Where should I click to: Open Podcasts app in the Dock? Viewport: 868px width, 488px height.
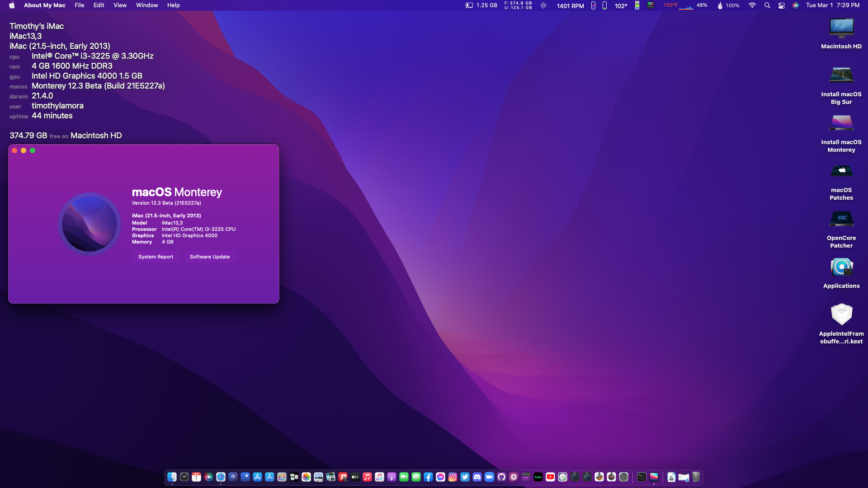tap(392, 477)
